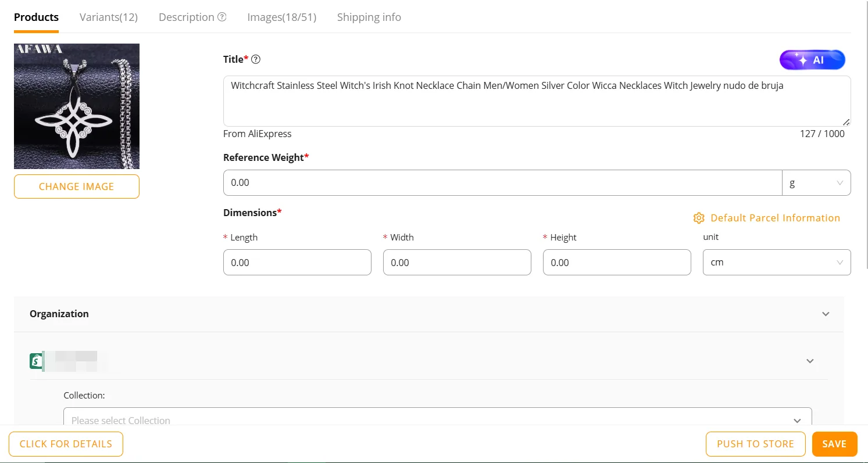
Task: Switch to the Variants(12) tab
Action: click(109, 17)
